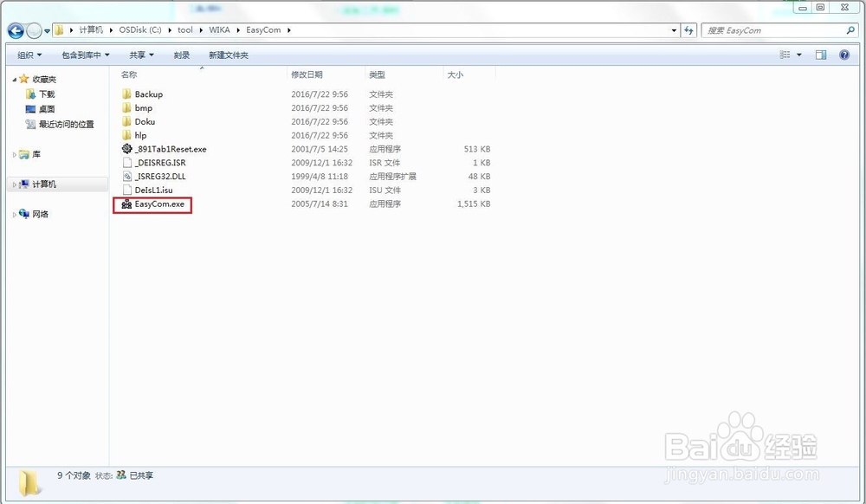Select 最近访问的位置 in favorites
Viewport: 866px width, 504px height.
tap(67, 124)
